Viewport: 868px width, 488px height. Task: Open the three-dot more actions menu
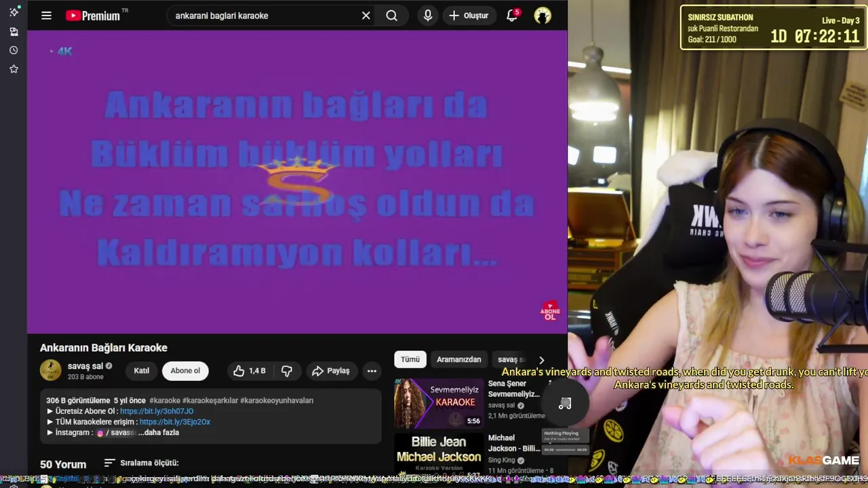(x=372, y=371)
